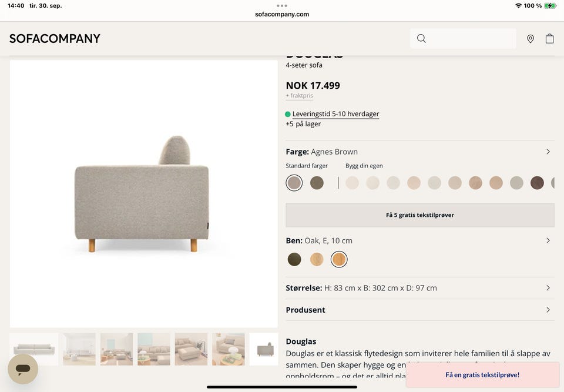The image size is (564, 392).
Task: View the first sofa front thumbnail
Action: [33, 349]
